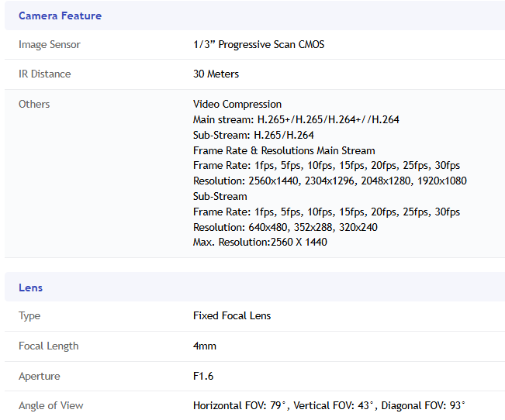Click the Focal Length label
Screen dimensions: 505x420
point(48,346)
